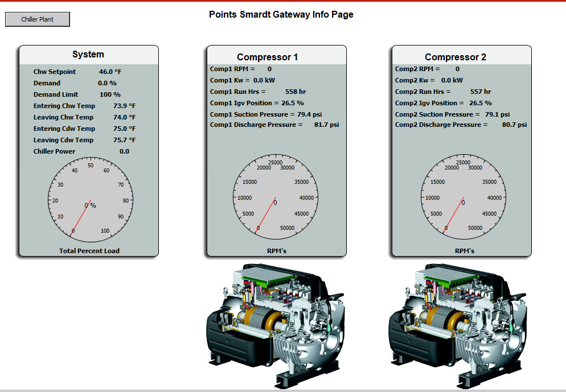The image size is (566, 392).
Task: Click the Compressor 1 panel header
Action: pos(277,55)
